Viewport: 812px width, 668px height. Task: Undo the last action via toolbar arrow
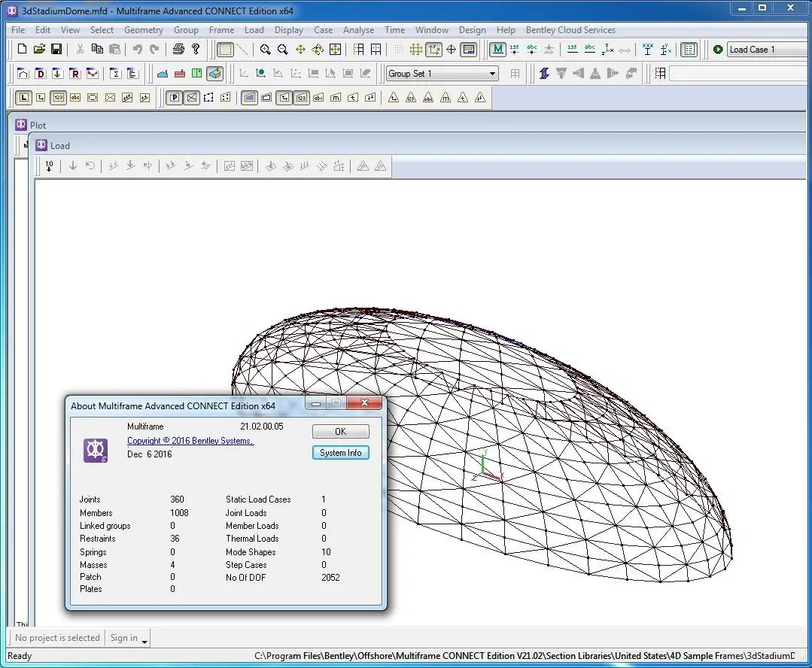pos(137,49)
